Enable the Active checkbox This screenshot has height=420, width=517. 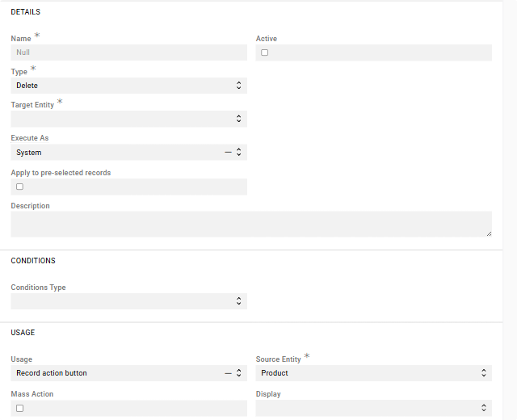point(264,52)
